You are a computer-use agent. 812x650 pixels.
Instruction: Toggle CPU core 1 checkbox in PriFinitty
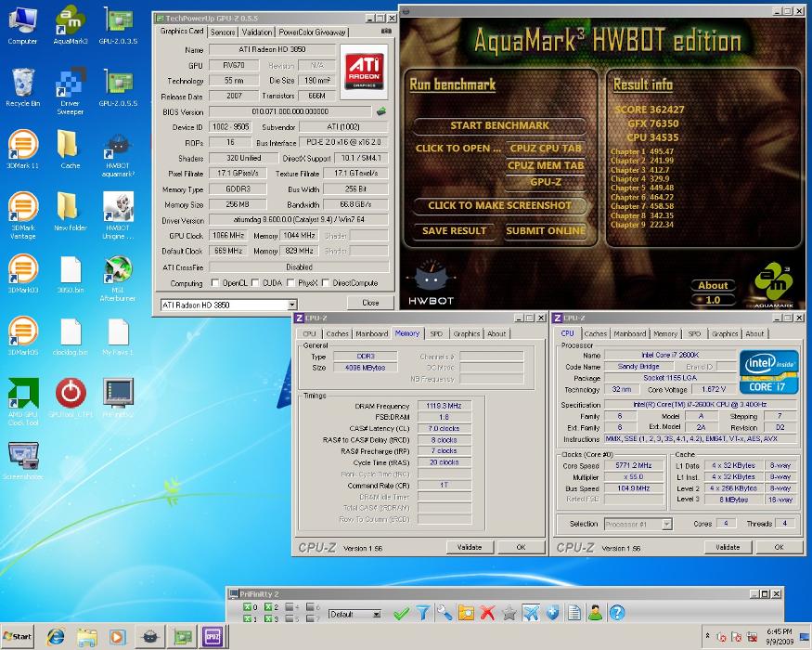point(247,618)
